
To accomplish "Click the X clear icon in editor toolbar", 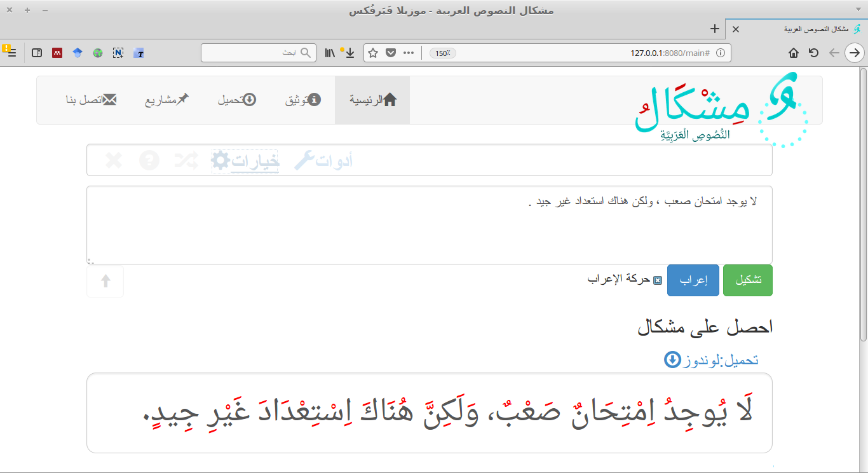I will pos(114,161).
